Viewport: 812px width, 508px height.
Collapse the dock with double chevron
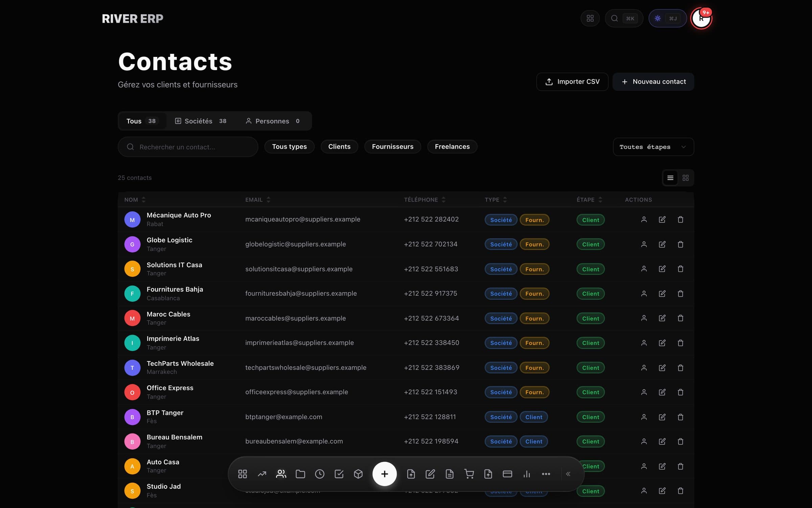click(x=568, y=474)
